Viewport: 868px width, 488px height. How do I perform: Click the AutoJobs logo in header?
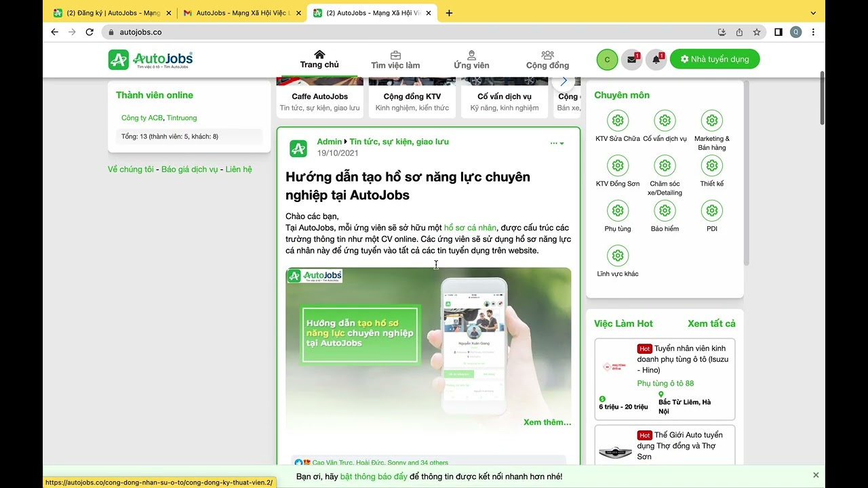click(x=151, y=60)
